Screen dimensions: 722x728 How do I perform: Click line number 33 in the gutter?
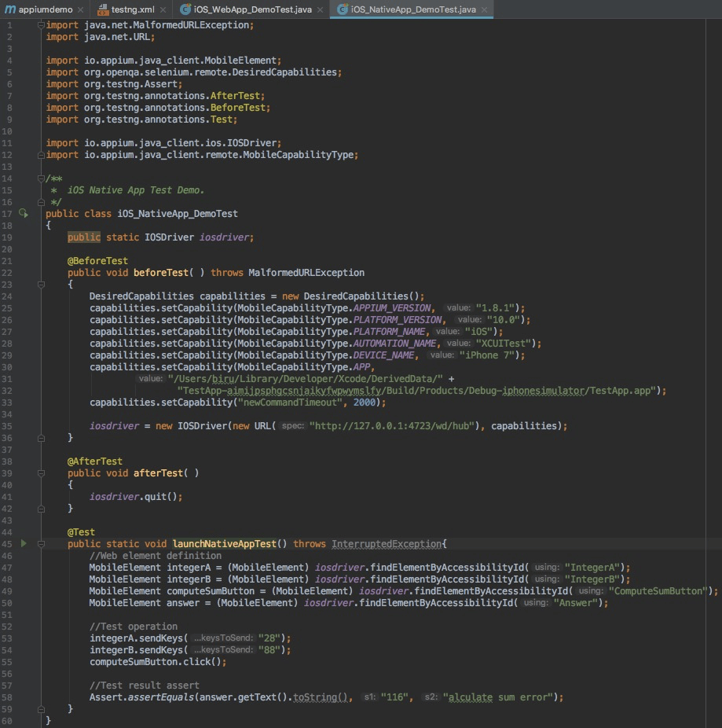coord(8,403)
